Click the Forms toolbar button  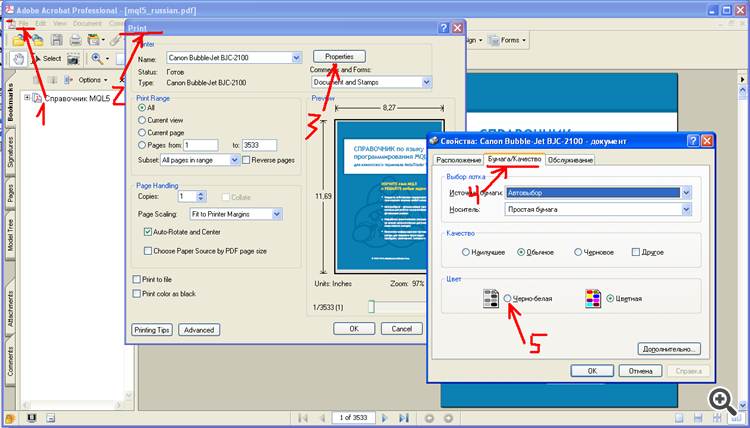click(x=507, y=40)
